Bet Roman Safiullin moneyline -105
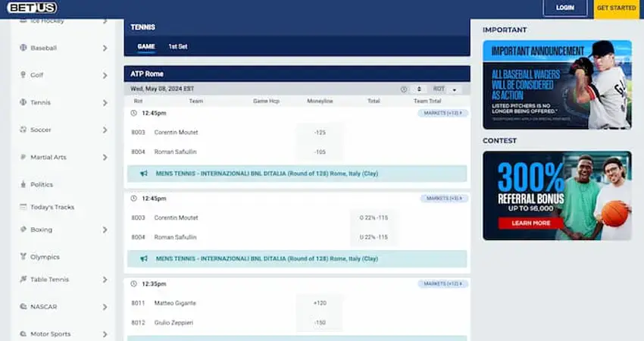Screen dimensions: 644x341 [x=320, y=152]
